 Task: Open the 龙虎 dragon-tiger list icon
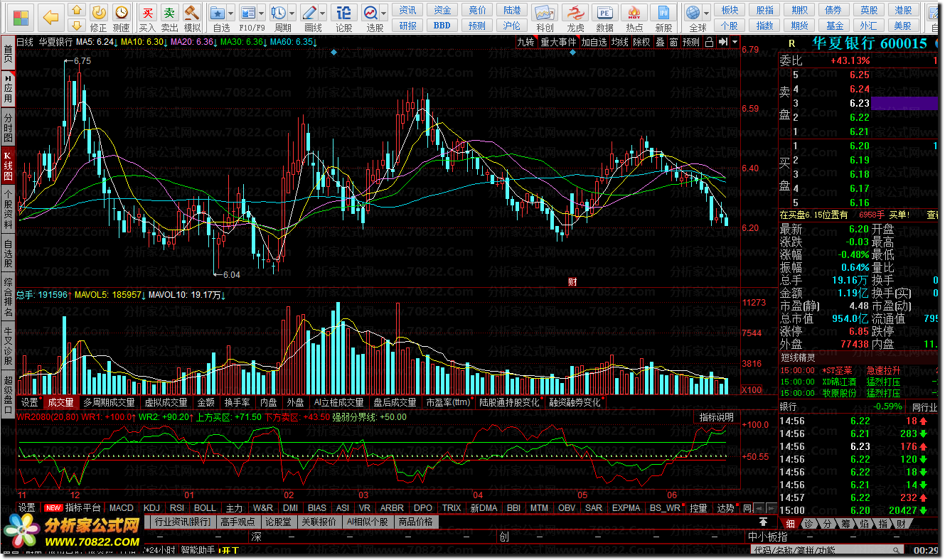[x=575, y=17]
